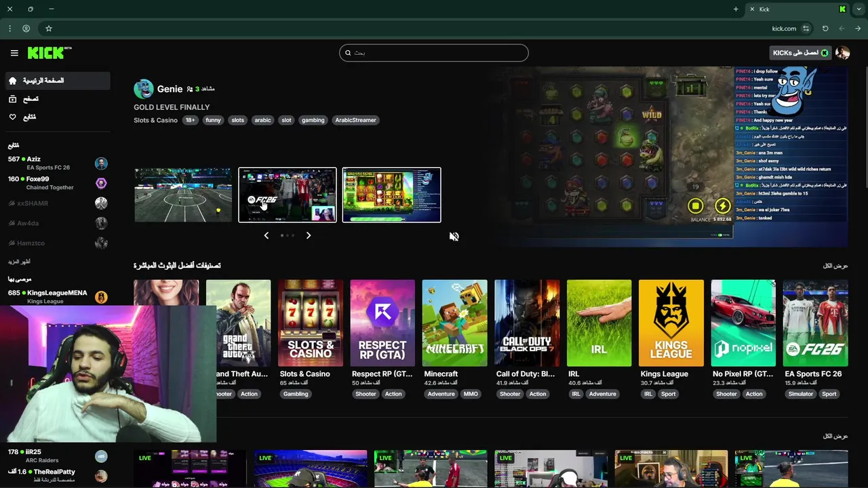Open offline Hamztco channel

click(x=58, y=243)
